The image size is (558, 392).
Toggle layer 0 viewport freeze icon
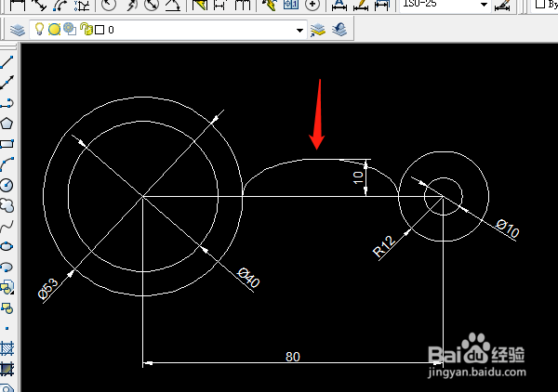(70, 29)
